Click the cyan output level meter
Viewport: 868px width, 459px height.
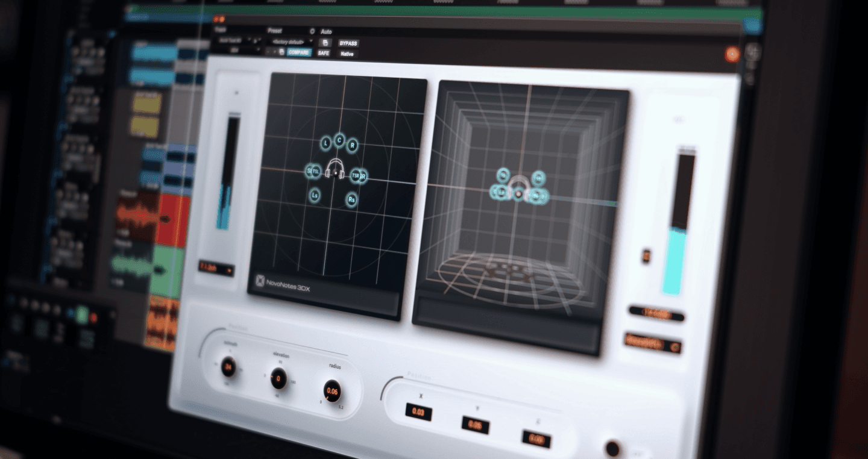(678, 223)
